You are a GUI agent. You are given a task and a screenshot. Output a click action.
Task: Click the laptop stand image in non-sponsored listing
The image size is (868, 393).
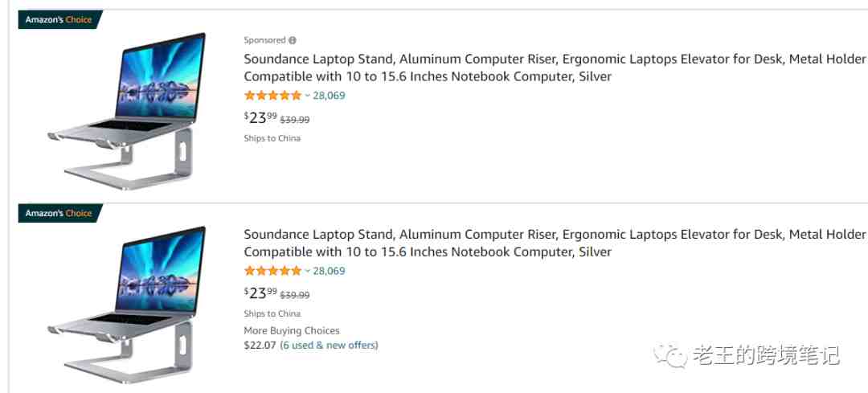(x=127, y=305)
